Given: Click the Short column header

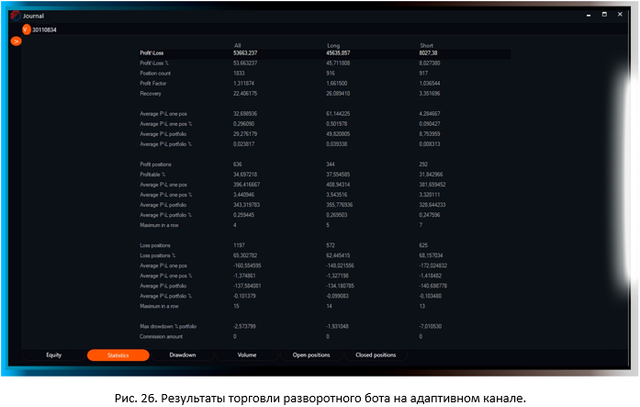Looking at the screenshot, I should [x=426, y=45].
